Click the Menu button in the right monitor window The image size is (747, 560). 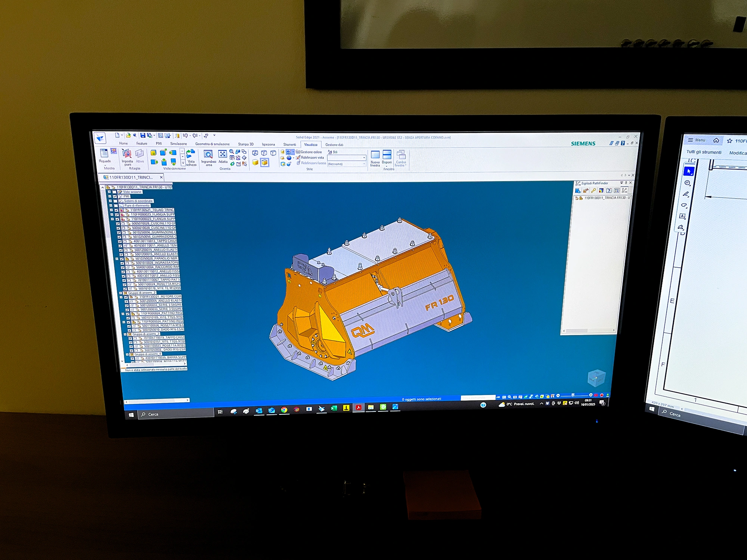coord(697,140)
